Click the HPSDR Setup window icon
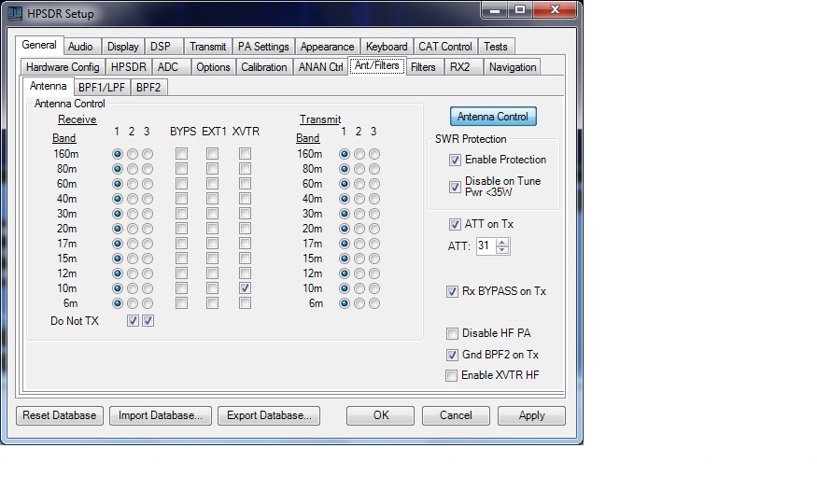 tap(15, 13)
